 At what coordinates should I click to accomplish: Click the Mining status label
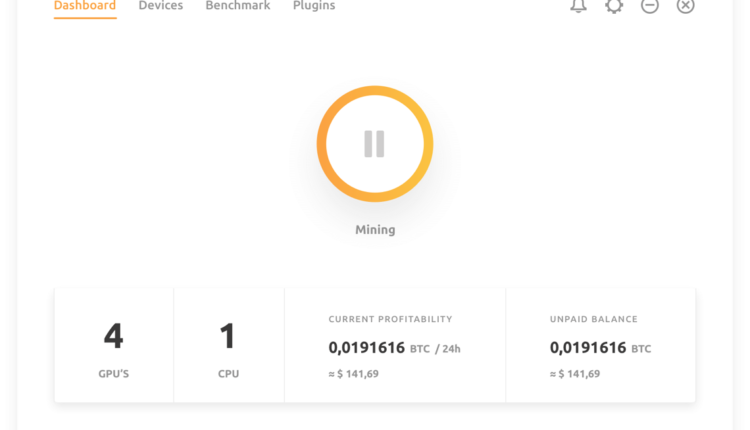click(375, 230)
